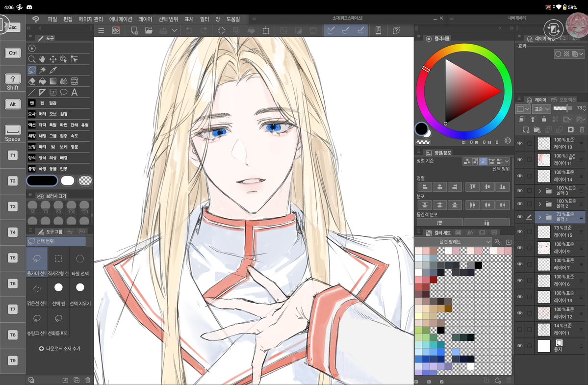Adjust the layer opacity slider
Image resolution: width=588 pixels, height=385 pixels.
coord(562,108)
